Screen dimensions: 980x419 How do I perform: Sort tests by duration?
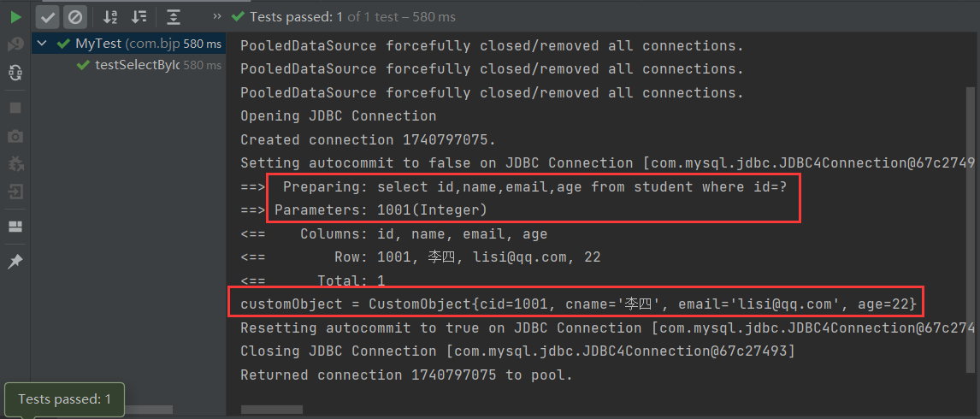(x=140, y=17)
